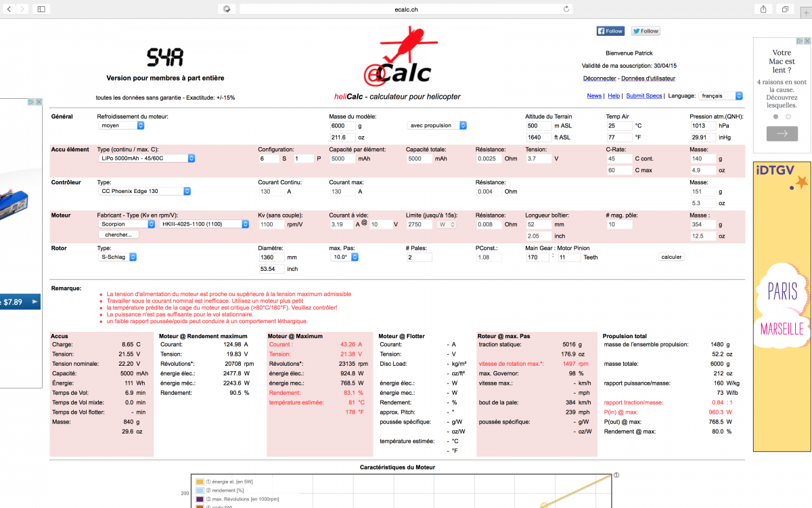This screenshot has height=508, width=812.
Task: Click the rotor Diamètre mm field
Action: point(271,257)
